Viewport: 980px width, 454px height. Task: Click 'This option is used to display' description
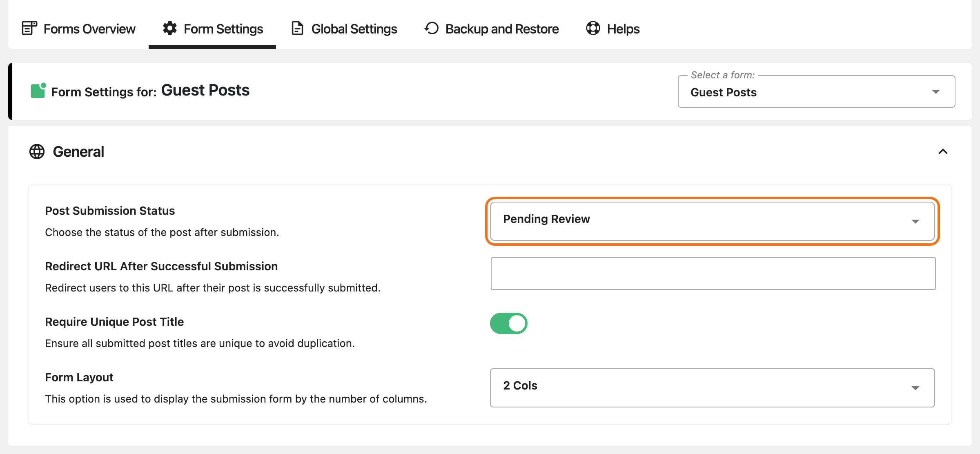(x=236, y=399)
